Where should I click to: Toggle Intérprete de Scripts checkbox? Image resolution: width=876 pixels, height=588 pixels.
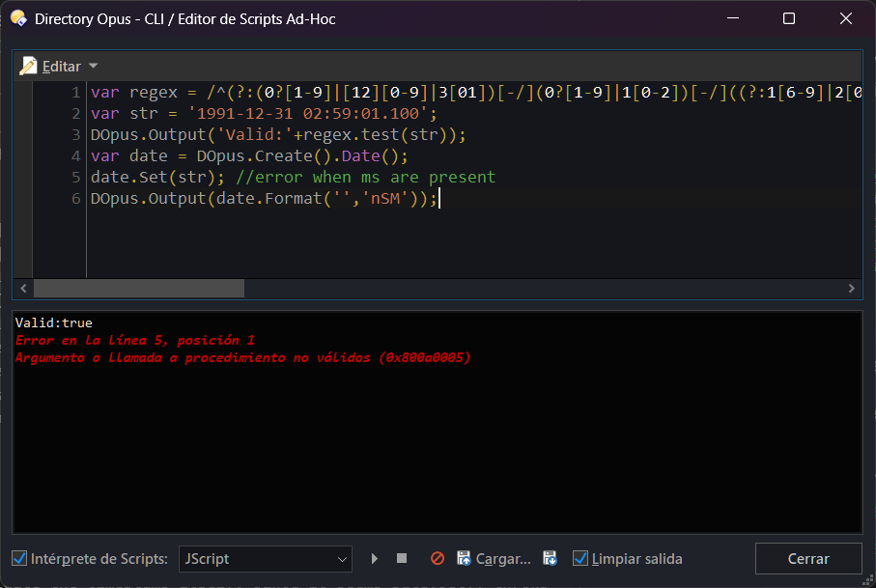(19, 558)
